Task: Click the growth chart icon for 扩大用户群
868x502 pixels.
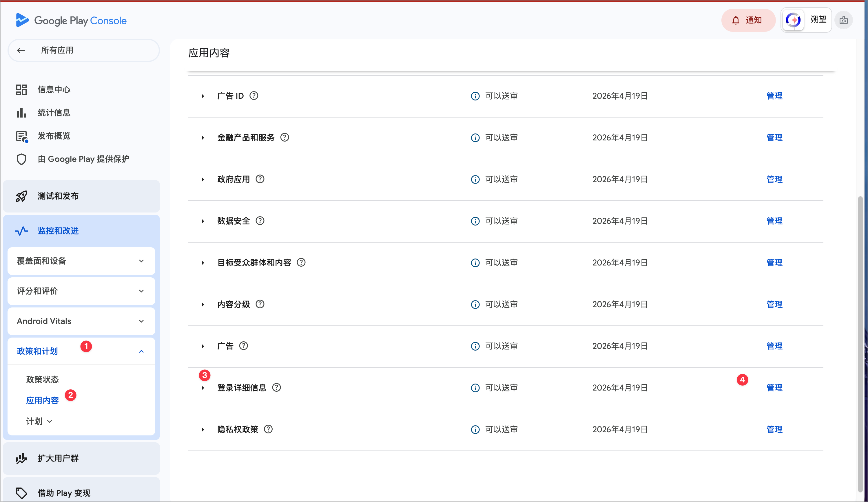Action: coord(21,458)
